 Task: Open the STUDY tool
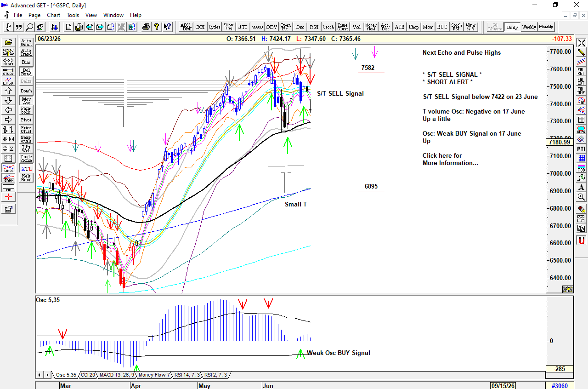[x=8, y=72]
